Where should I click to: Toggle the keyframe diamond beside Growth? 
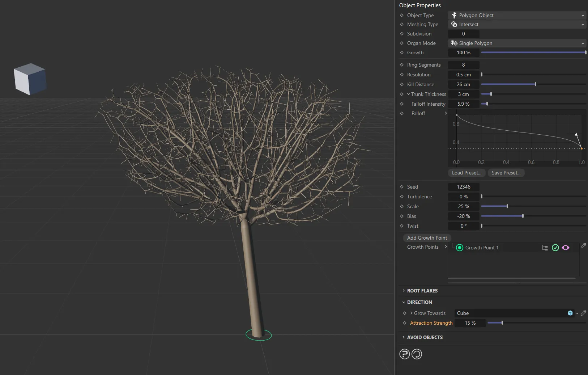(x=402, y=52)
